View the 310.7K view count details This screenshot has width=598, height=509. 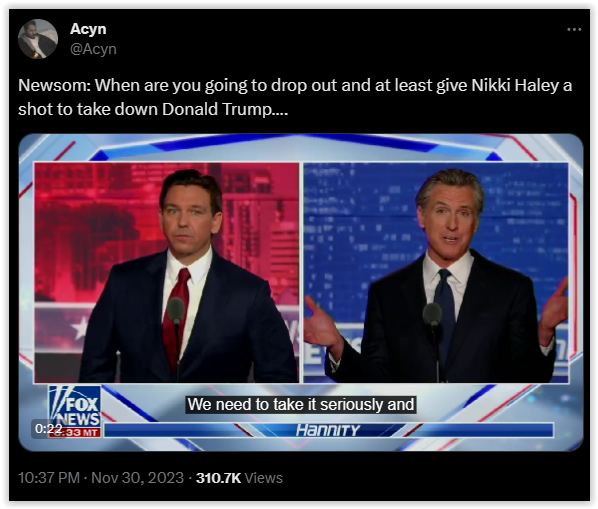(218, 478)
